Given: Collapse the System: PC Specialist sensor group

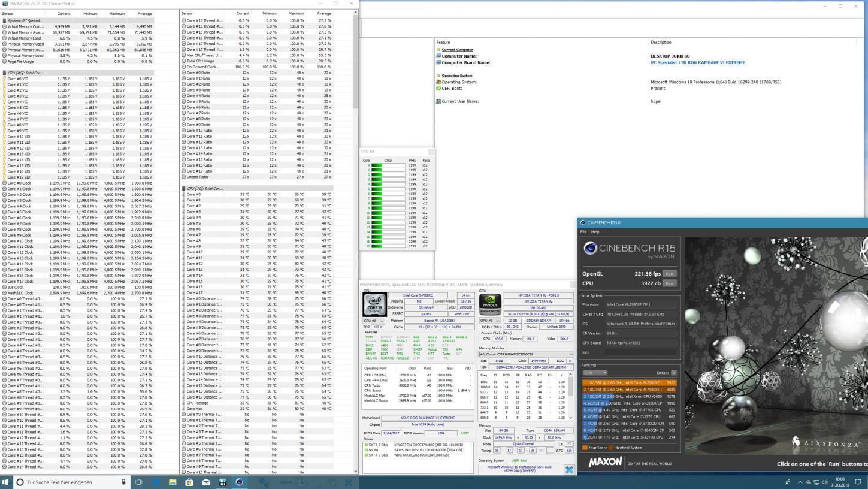Looking at the screenshot, I should coord(78,20).
